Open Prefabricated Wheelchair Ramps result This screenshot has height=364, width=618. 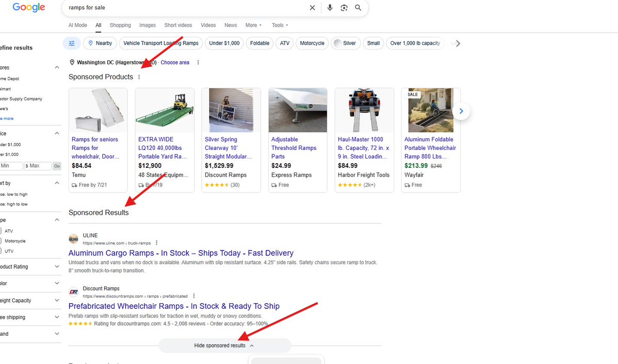point(174,306)
